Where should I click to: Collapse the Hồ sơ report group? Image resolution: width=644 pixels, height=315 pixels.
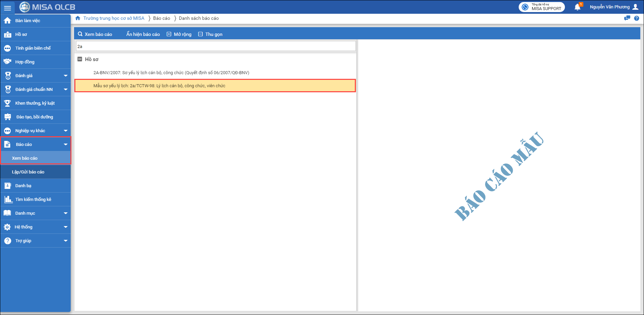click(x=80, y=59)
